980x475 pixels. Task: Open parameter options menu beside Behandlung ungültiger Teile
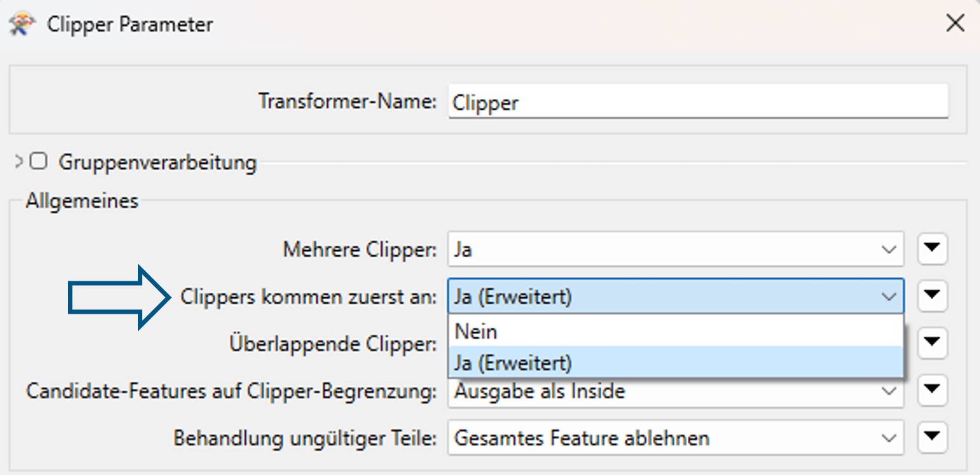point(932,438)
